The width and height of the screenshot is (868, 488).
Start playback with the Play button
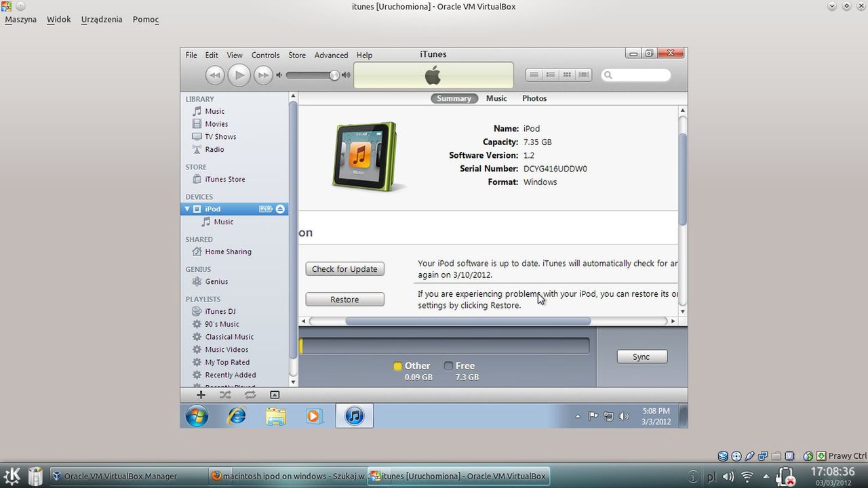[239, 75]
